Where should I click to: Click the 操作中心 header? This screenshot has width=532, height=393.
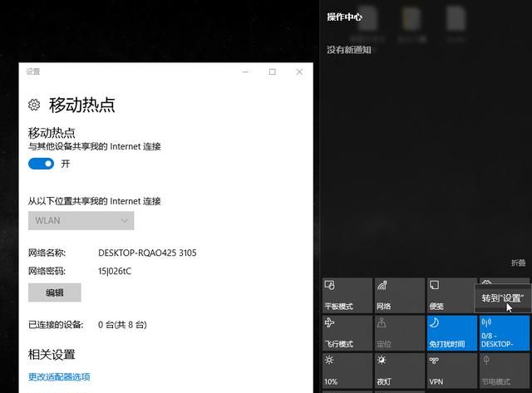(x=345, y=17)
